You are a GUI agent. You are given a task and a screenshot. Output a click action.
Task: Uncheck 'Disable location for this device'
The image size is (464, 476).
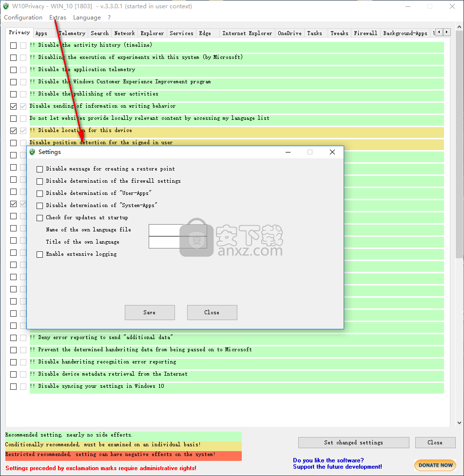click(13, 131)
